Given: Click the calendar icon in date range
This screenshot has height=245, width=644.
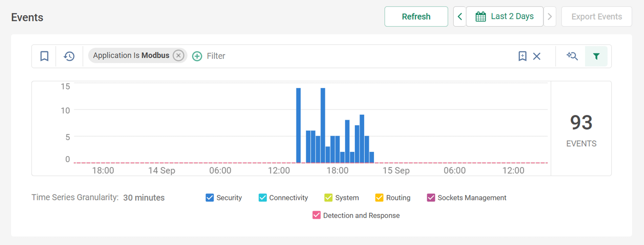Looking at the screenshot, I should point(480,17).
